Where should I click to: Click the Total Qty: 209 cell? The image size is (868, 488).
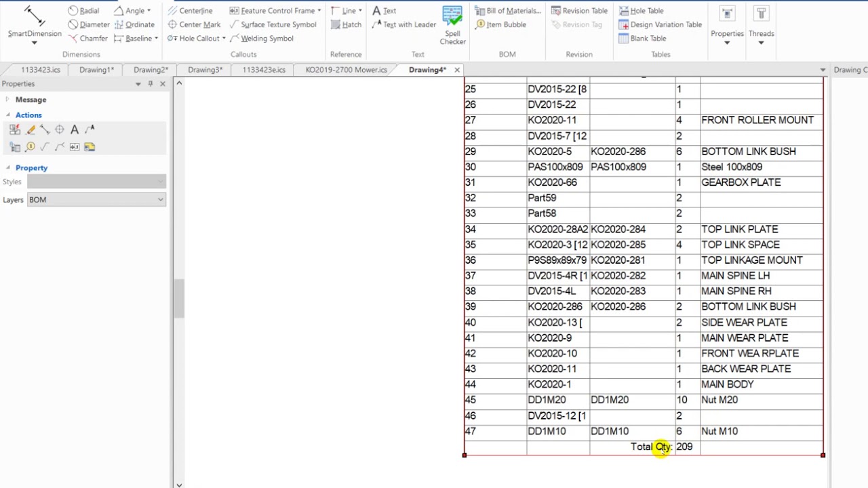pos(662,447)
